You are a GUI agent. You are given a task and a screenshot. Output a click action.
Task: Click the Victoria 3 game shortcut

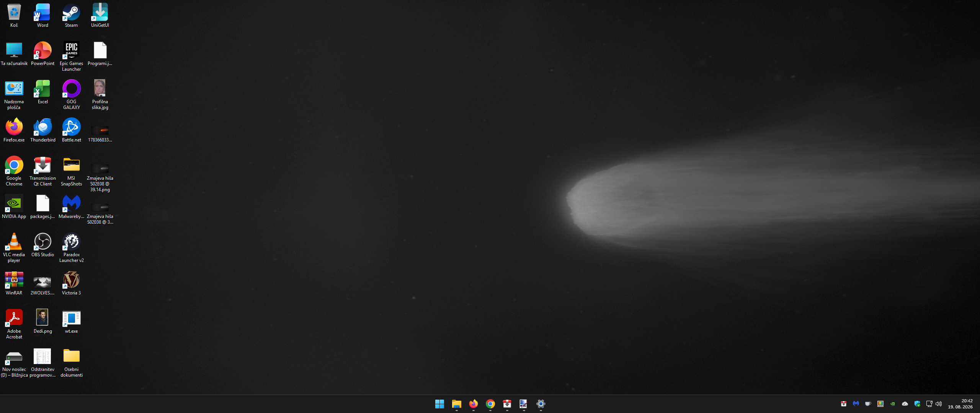point(71,283)
